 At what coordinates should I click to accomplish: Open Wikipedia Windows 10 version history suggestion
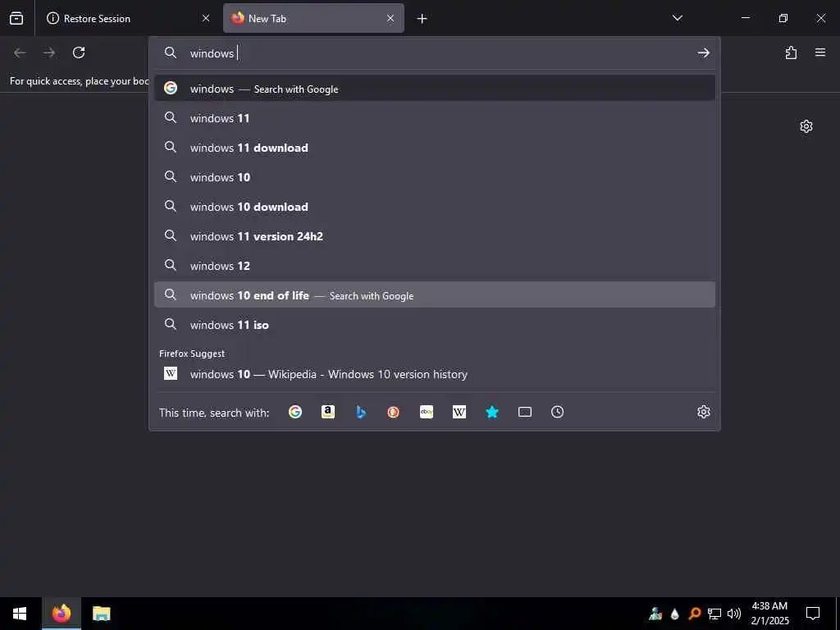435,374
